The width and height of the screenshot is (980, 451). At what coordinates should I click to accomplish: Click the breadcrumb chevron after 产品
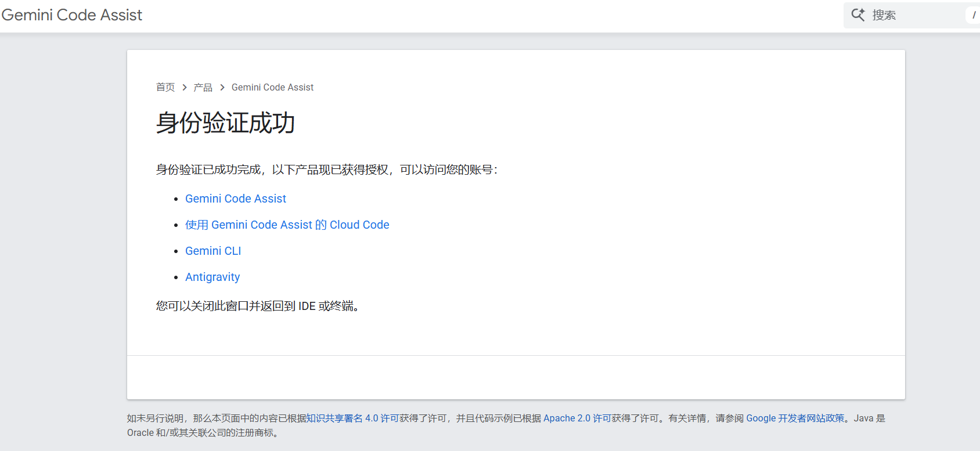pos(222,87)
